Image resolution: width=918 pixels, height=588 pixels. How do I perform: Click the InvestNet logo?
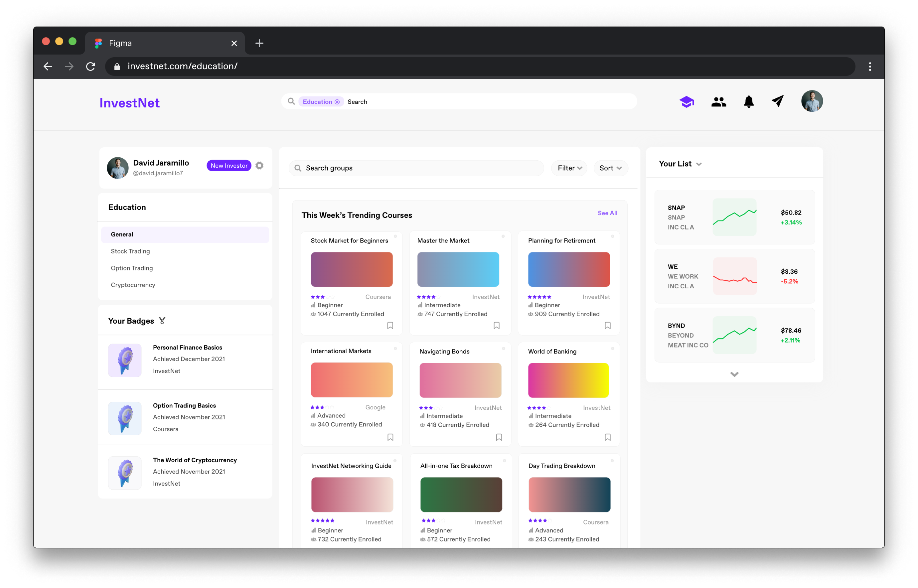point(129,103)
